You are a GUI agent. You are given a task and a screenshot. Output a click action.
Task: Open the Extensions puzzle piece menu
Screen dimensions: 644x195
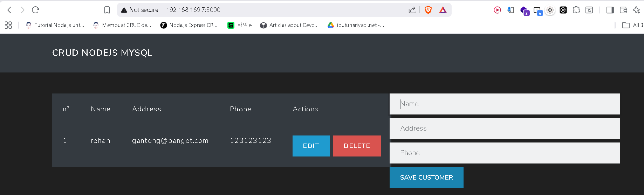576,10
